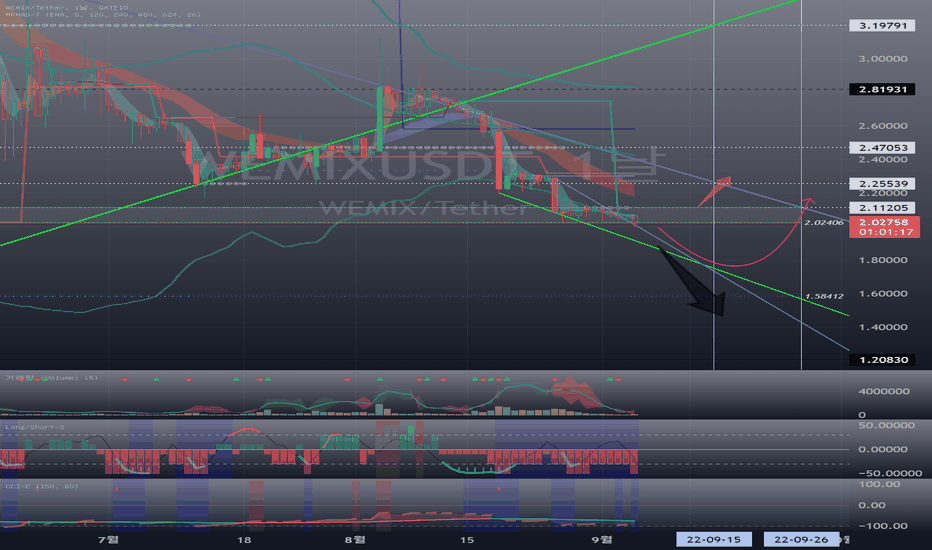932x550 pixels.
Task: Click the Volume (5) indicator legend
Action: (52, 378)
